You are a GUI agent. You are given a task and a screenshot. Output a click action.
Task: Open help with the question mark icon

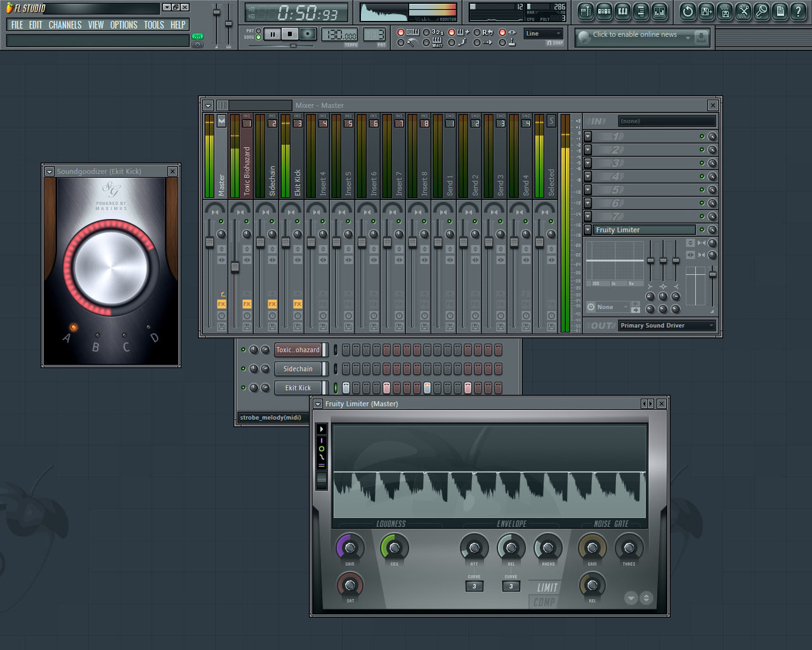(x=798, y=11)
